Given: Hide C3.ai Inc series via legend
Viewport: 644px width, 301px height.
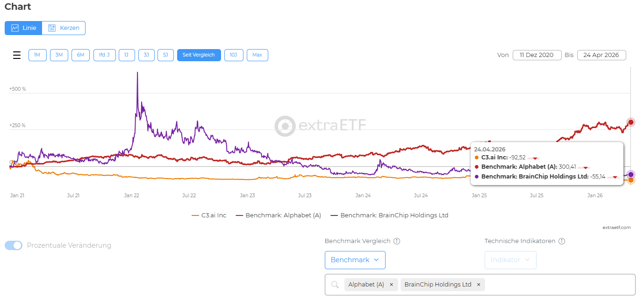Looking at the screenshot, I should (x=209, y=215).
